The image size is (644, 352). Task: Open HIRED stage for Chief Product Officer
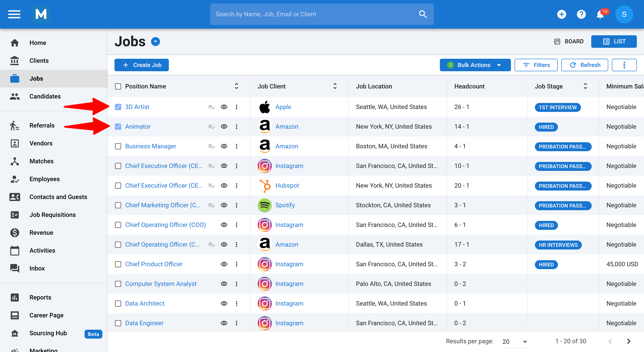tap(546, 265)
